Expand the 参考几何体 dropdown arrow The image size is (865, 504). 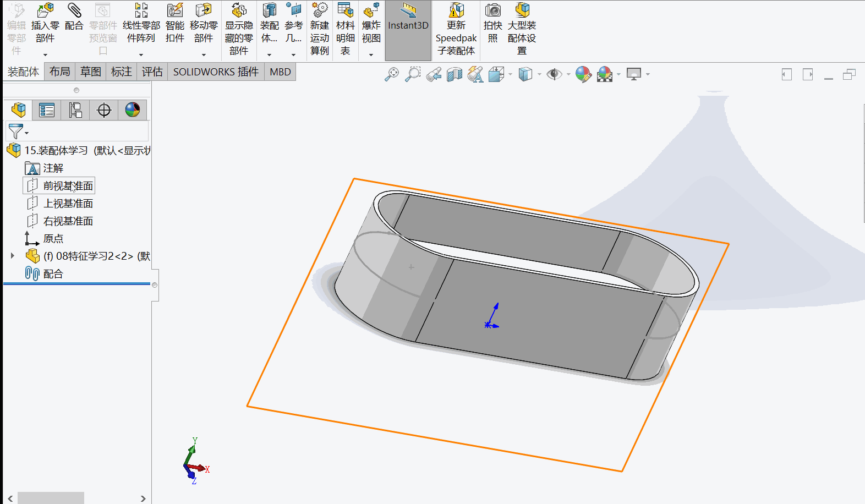click(293, 54)
